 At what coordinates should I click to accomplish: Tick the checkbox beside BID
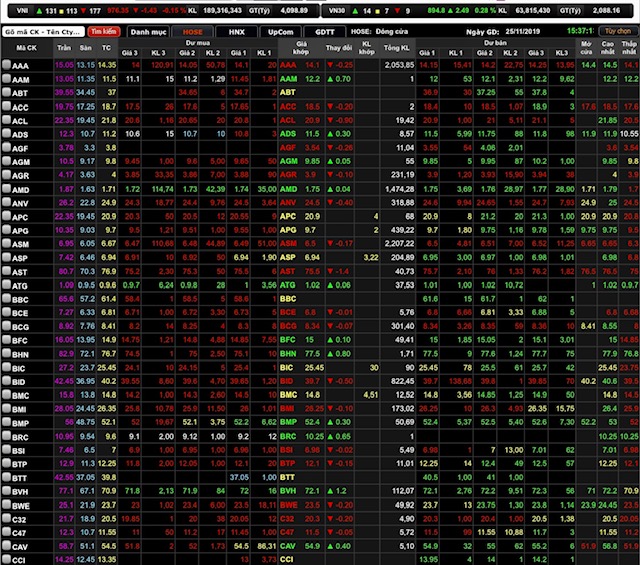click(6, 381)
